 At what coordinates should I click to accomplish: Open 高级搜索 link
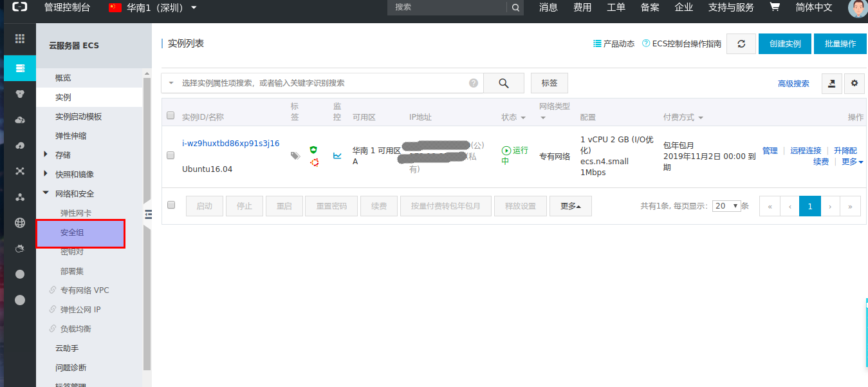793,84
